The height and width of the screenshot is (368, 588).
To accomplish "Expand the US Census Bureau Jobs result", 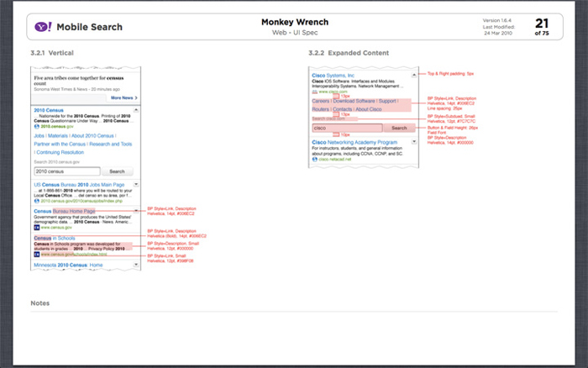I will tap(136, 184).
